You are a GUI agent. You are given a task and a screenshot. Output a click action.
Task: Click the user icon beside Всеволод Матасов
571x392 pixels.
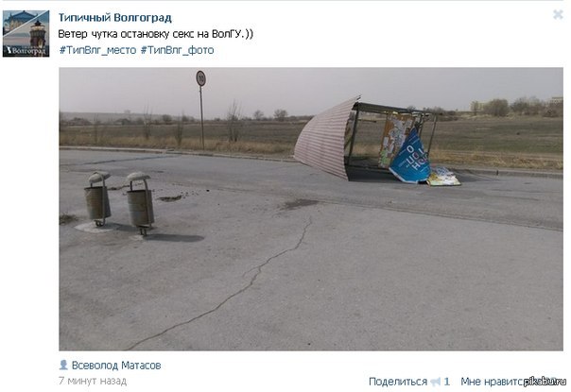click(63, 365)
